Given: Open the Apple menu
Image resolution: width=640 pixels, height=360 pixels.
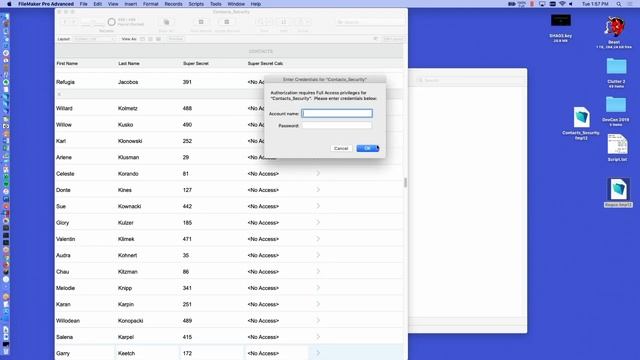Looking at the screenshot, I should 9,4.
